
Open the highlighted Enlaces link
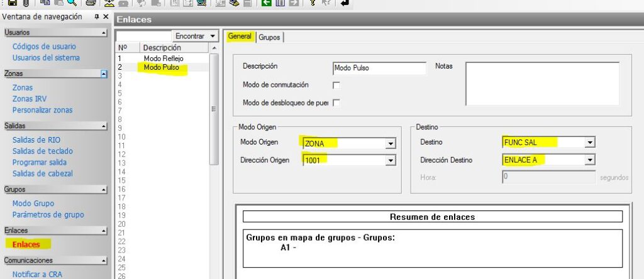26,244
